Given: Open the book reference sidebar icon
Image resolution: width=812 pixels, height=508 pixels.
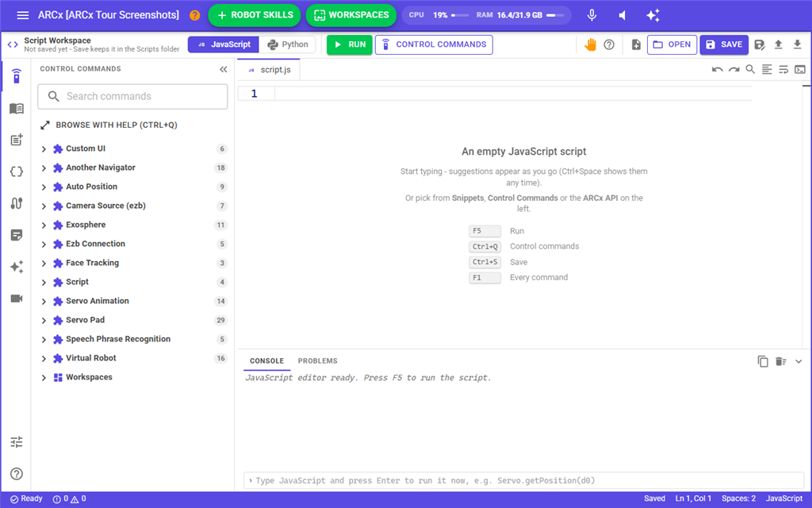Looking at the screenshot, I should pos(17,108).
